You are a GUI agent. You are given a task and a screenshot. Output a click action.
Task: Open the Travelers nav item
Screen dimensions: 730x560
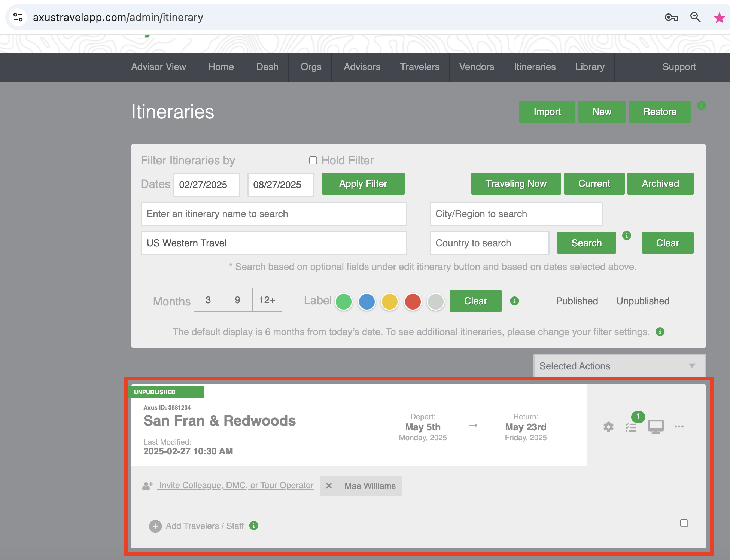pyautogui.click(x=420, y=67)
